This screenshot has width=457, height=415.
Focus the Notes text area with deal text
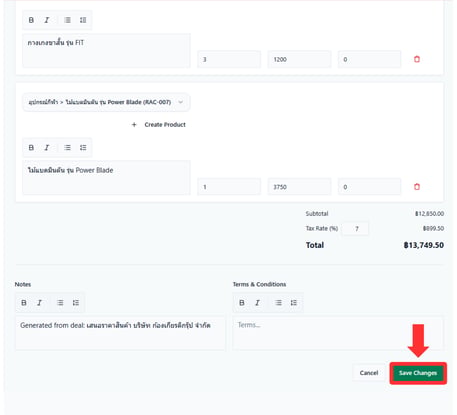120,333
